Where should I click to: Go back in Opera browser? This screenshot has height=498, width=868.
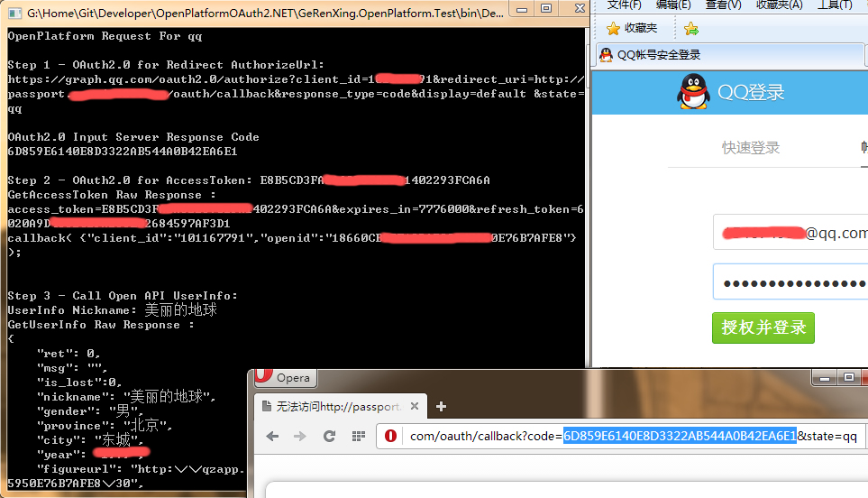tap(272, 437)
